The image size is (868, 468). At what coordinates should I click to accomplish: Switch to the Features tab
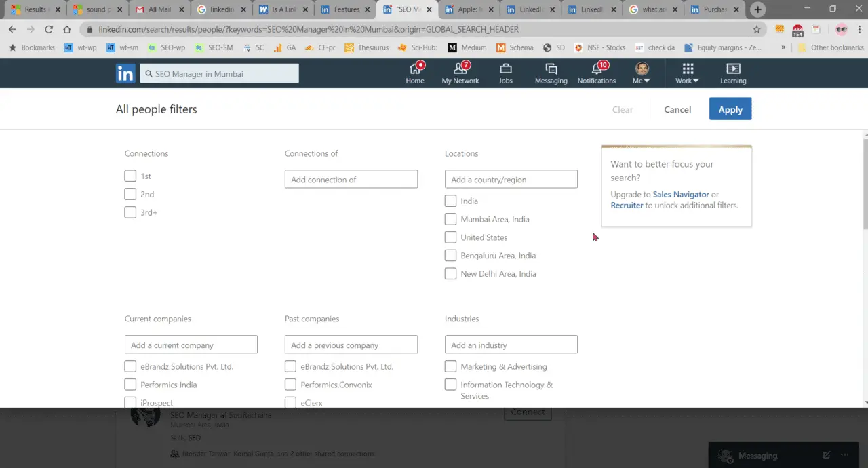[x=345, y=9]
